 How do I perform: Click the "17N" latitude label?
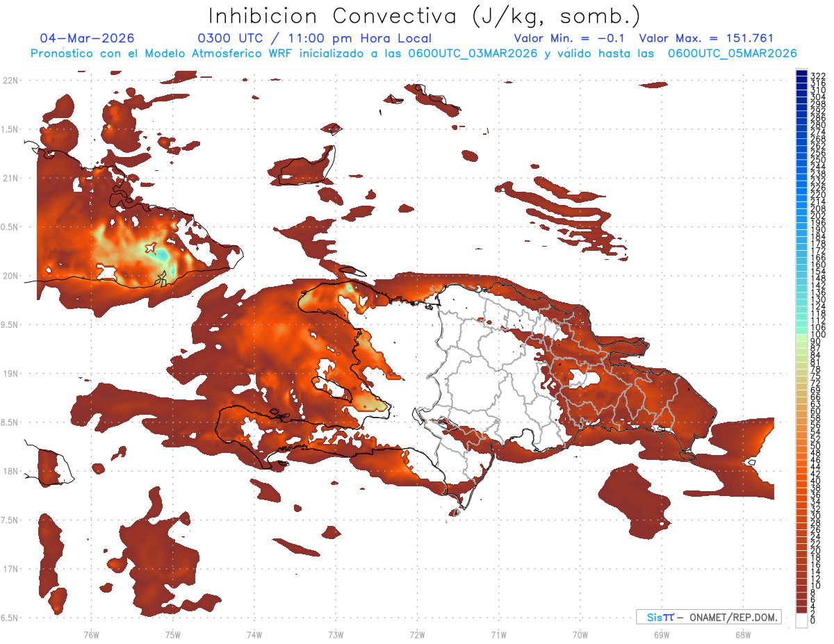point(10,569)
